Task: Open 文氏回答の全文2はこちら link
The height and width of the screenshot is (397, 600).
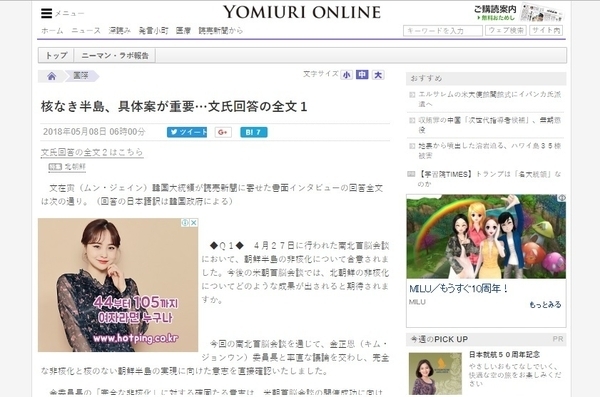Action: pyautogui.click(x=92, y=152)
